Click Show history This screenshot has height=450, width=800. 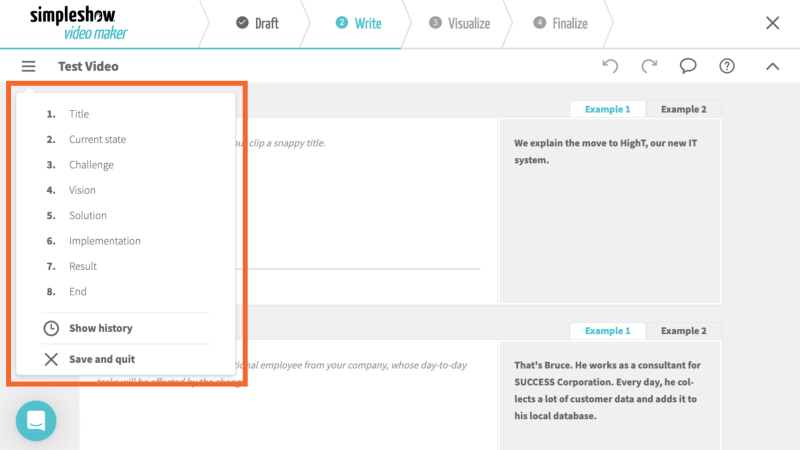[x=100, y=328]
